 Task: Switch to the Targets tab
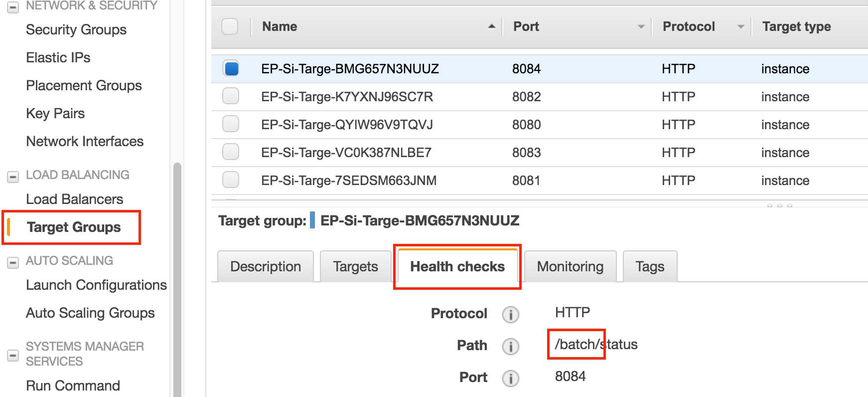pos(355,266)
